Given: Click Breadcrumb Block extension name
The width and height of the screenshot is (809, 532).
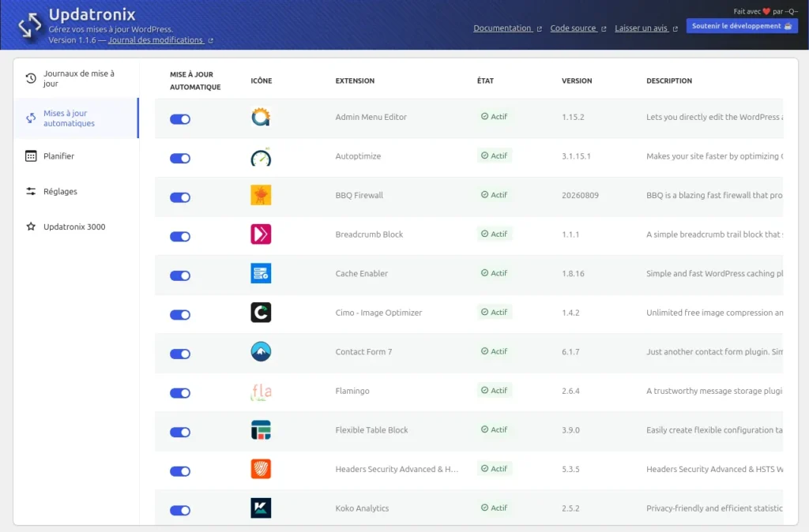Looking at the screenshot, I should click(x=369, y=234).
